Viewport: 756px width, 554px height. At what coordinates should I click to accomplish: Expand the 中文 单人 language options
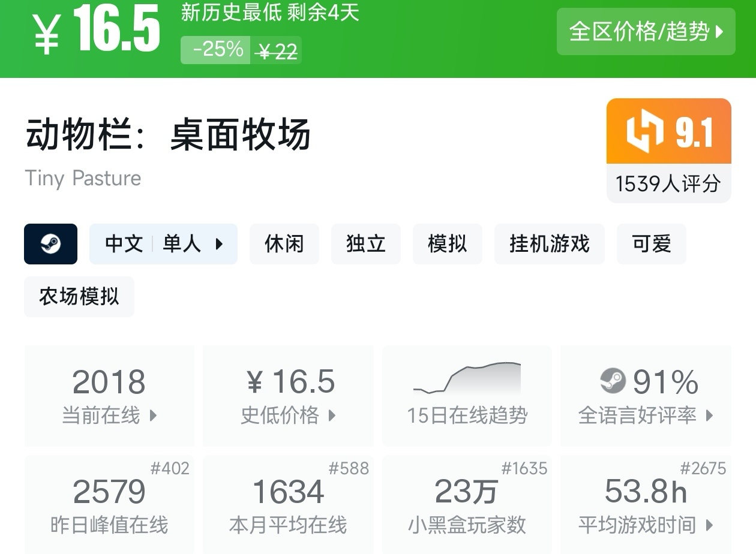pyautogui.click(x=163, y=244)
